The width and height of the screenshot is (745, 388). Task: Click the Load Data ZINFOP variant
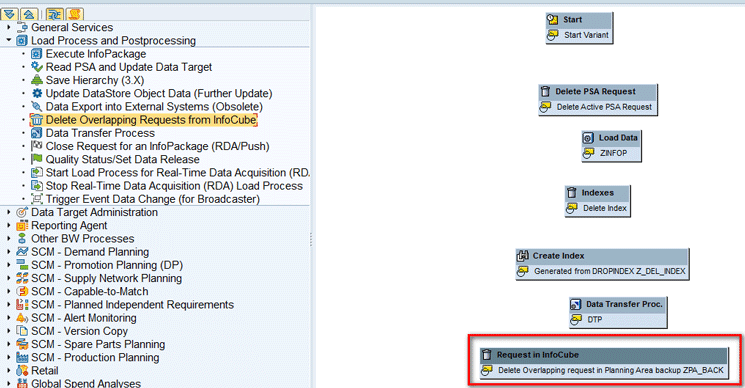coord(613,153)
